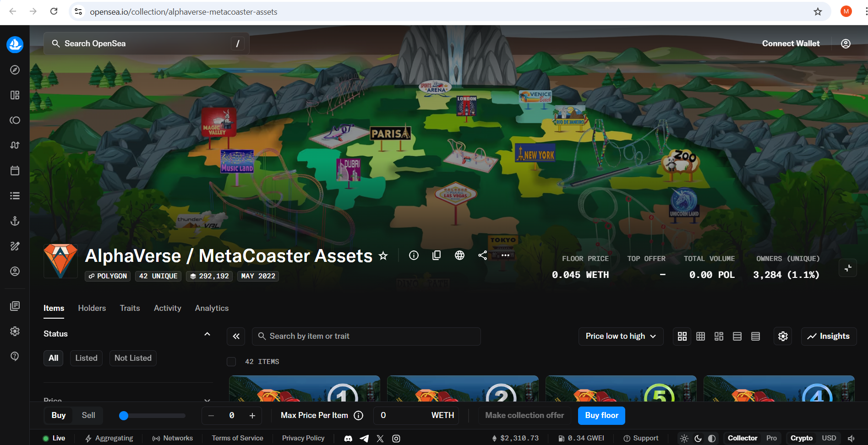Switch to Pro mode

point(772,438)
